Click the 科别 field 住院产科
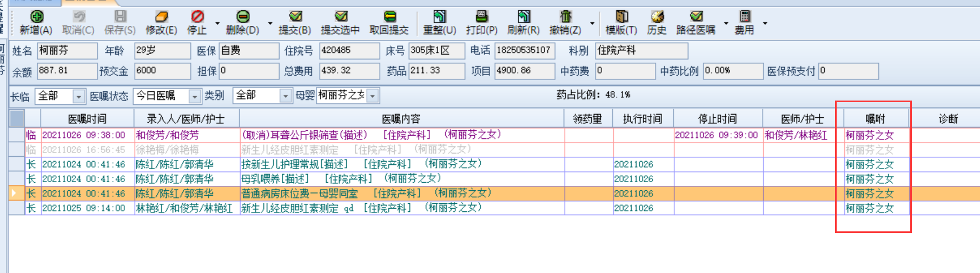Image resolution: width=980 pixels, height=273 pixels. [641, 51]
